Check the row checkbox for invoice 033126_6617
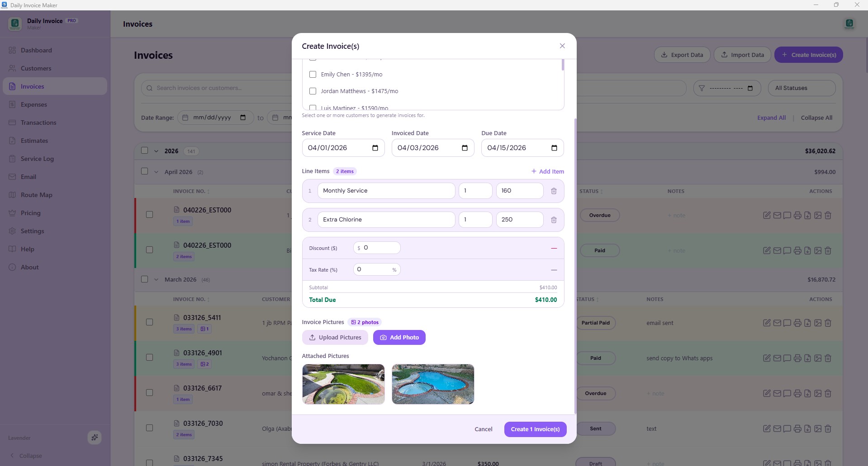Image resolution: width=868 pixels, height=466 pixels. click(x=150, y=393)
